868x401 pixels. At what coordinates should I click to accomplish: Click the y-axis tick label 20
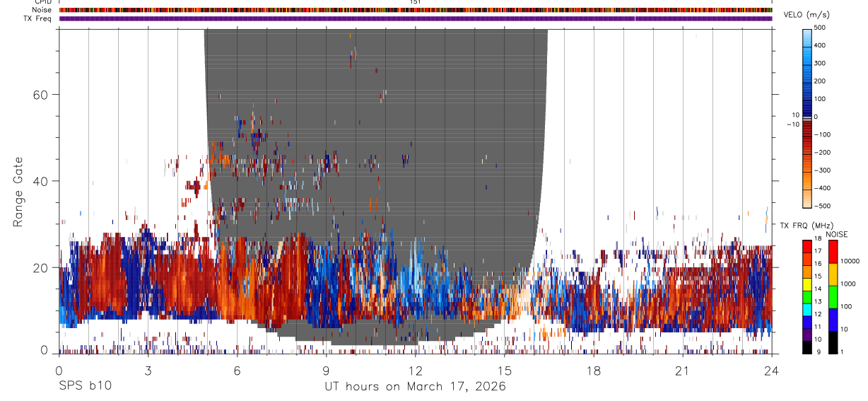(x=40, y=267)
